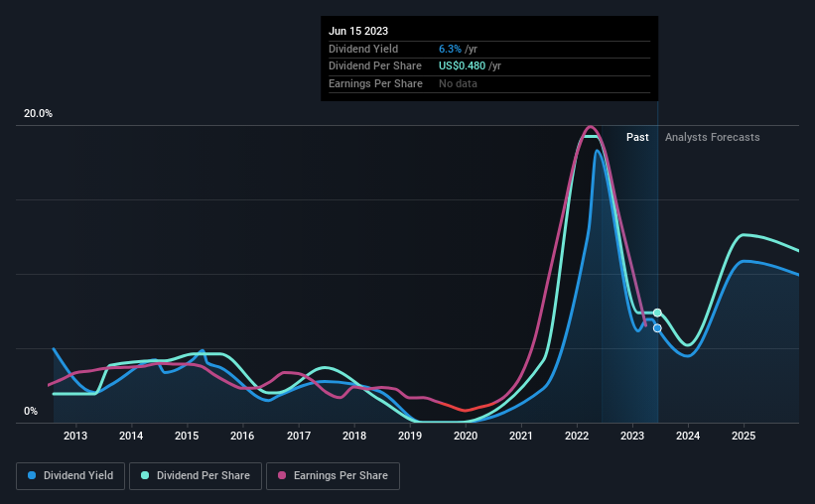Click the pink Earnings Per Share legend dot

click(282, 475)
